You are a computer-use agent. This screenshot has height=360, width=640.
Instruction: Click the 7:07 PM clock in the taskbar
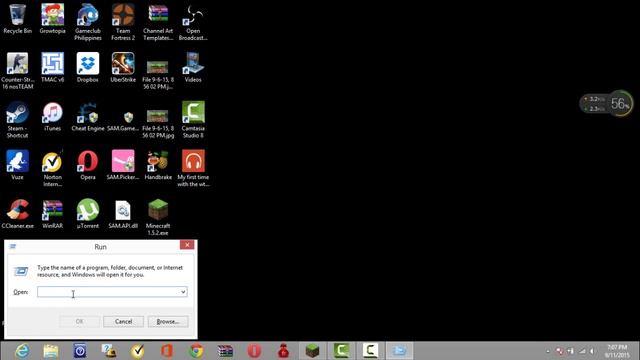tap(617, 351)
